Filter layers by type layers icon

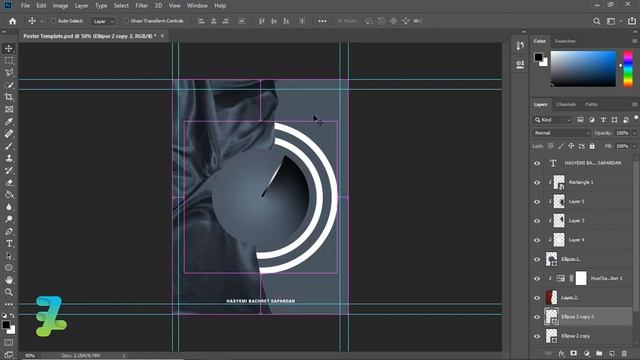tap(603, 120)
